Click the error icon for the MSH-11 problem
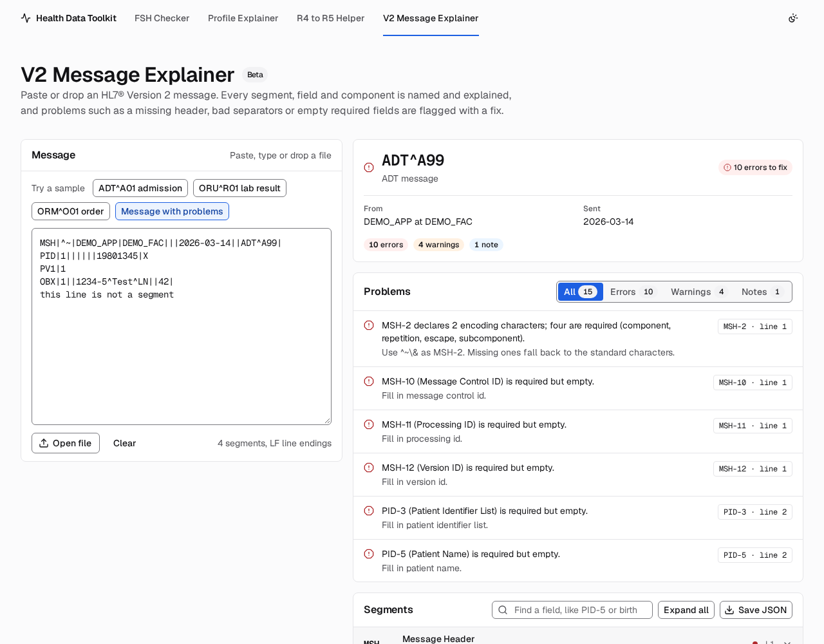This screenshot has width=824, height=644. coord(369,424)
